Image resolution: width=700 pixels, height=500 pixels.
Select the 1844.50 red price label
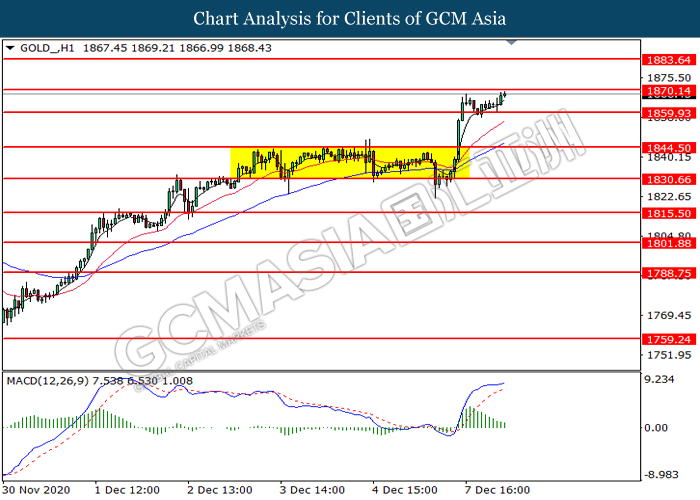click(668, 148)
